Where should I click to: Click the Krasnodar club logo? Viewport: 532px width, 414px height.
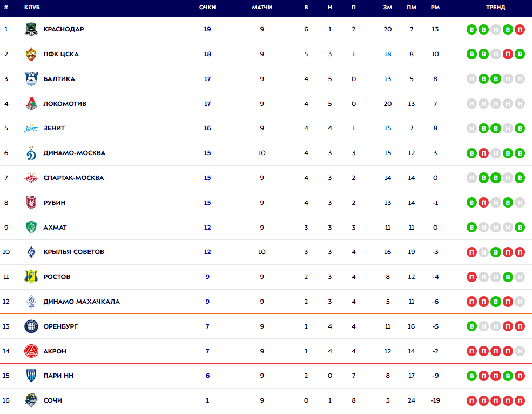pyautogui.click(x=31, y=29)
